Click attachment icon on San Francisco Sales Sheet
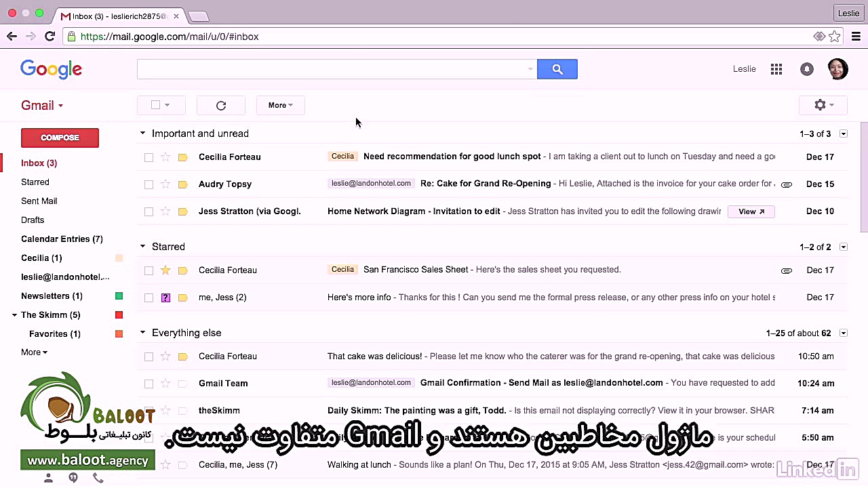Image resolution: width=868 pixels, height=488 pixels. (787, 270)
